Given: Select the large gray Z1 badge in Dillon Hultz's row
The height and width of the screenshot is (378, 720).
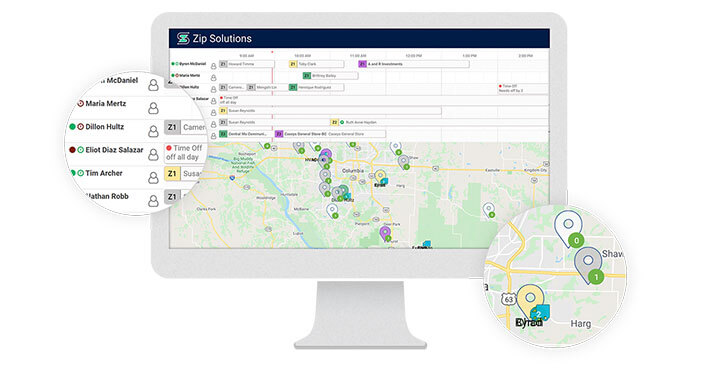Looking at the screenshot, I should click(x=172, y=127).
